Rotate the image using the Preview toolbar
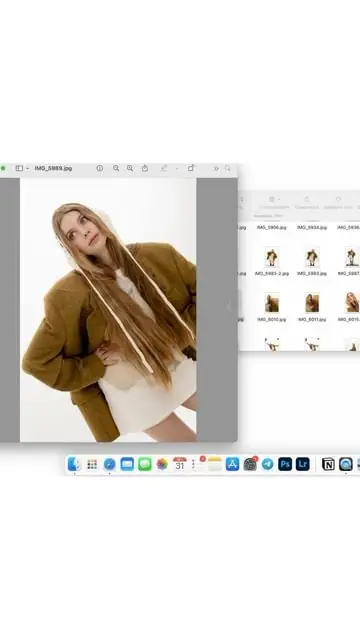 pyautogui.click(x=191, y=168)
